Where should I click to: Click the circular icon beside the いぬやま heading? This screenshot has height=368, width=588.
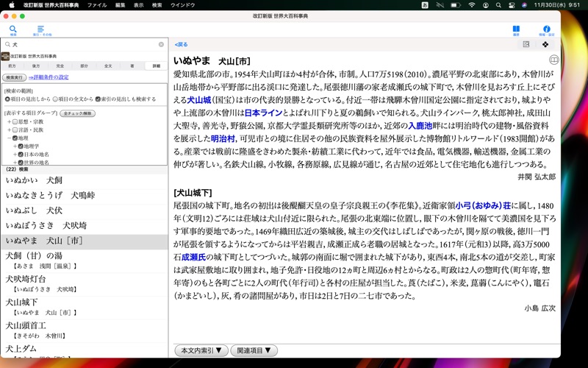tap(553, 60)
